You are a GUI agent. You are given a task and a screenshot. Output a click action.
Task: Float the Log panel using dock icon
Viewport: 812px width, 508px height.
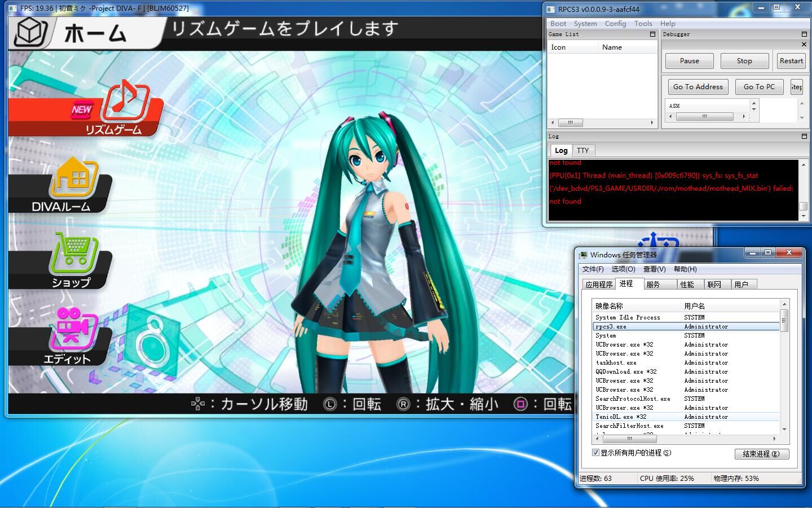[804, 137]
